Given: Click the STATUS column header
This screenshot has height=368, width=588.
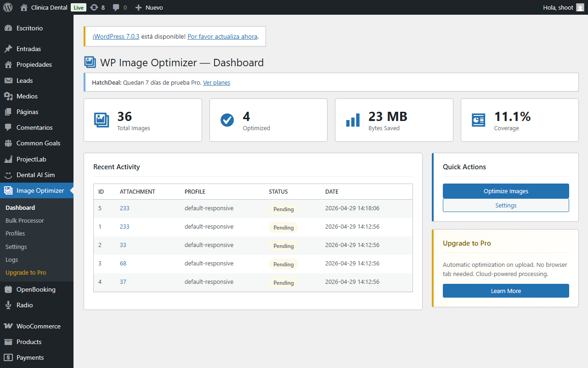Looking at the screenshot, I should point(278,191).
